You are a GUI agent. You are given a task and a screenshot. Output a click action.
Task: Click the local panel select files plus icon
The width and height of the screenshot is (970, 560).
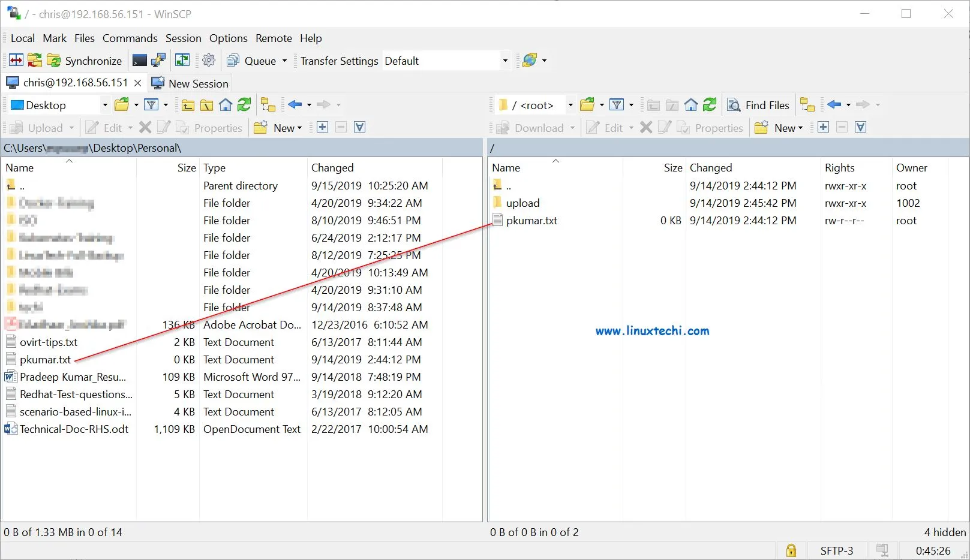[322, 127]
